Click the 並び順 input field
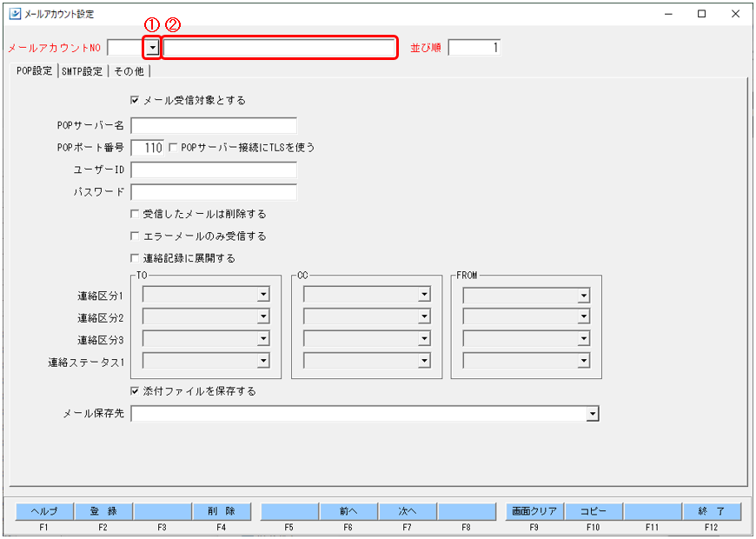This screenshot has width=756, height=539. (474, 47)
